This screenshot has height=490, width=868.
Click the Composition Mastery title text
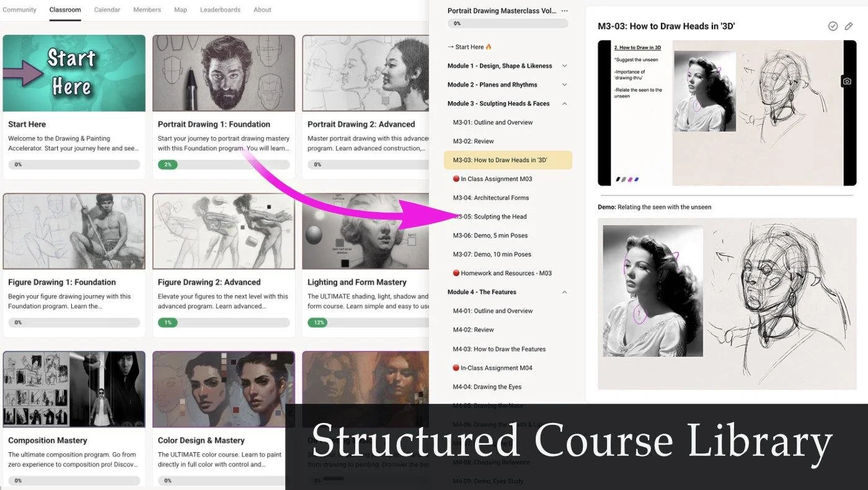48,440
